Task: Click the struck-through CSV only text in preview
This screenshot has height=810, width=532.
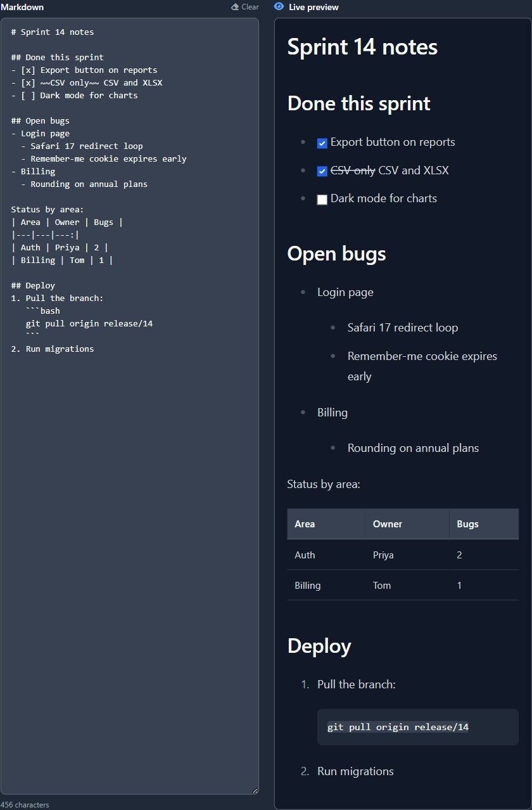Action: (353, 171)
